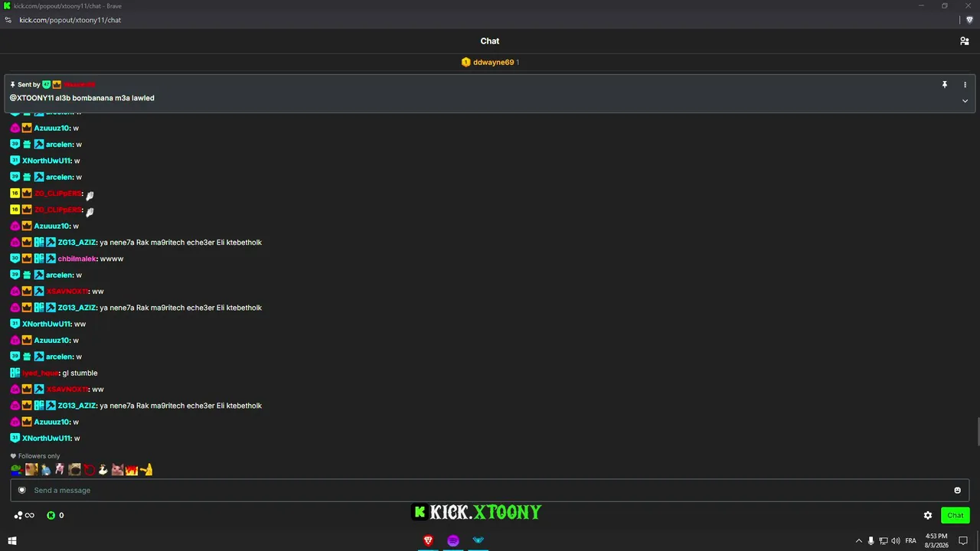
Task: Open the Windows Start menu
Action: coord(12,540)
